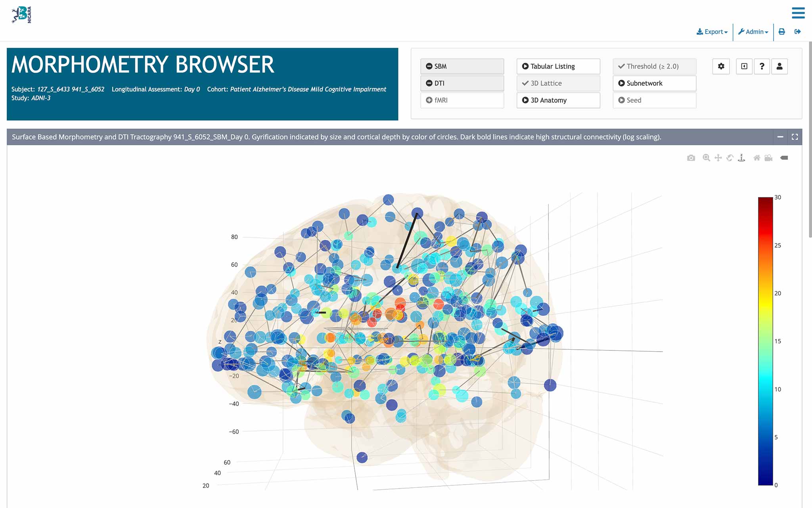Screen dimensions: 812x508
Task: Open settings gear button
Action: pyautogui.click(x=721, y=66)
